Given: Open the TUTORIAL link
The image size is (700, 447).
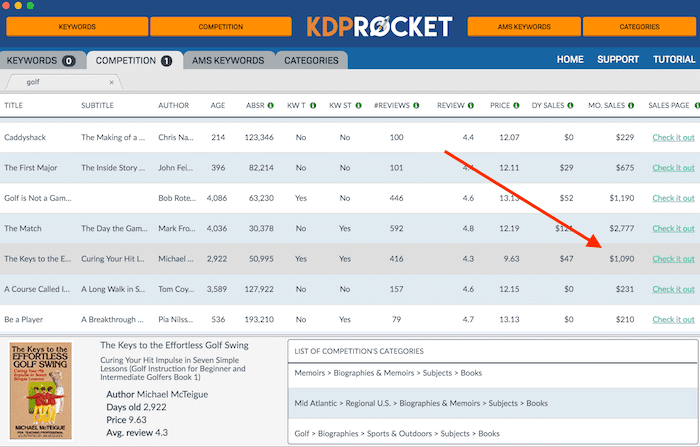Looking at the screenshot, I should (674, 59).
